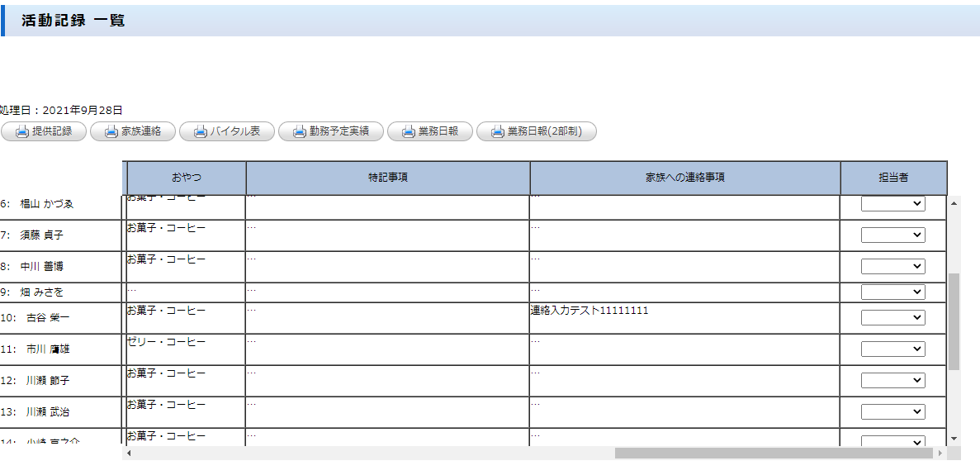980x475 pixels.
Task: Click the printer icon on 家族連絡 button
Action: click(111, 132)
